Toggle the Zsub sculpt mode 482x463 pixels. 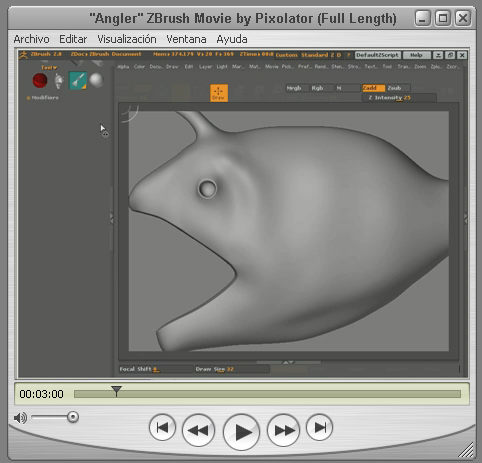coord(398,88)
